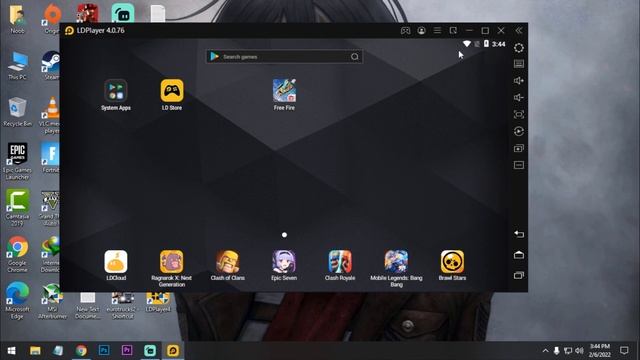Open Recycle Bin on the desktop
640x360 pixels.
coord(17,112)
